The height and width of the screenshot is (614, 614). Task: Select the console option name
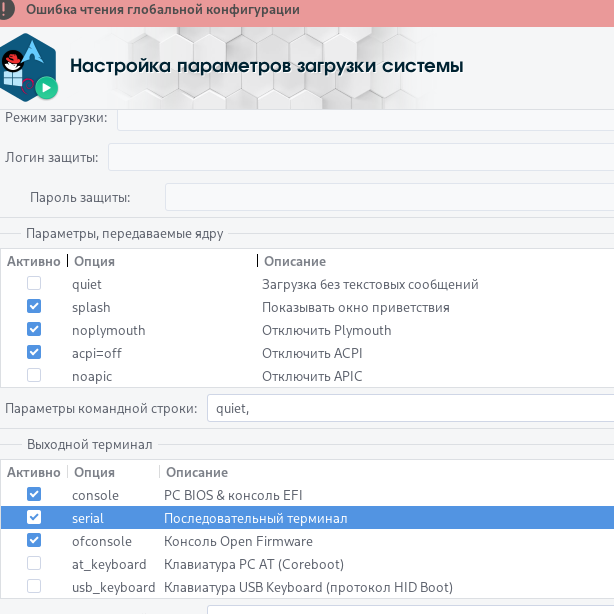95,496
